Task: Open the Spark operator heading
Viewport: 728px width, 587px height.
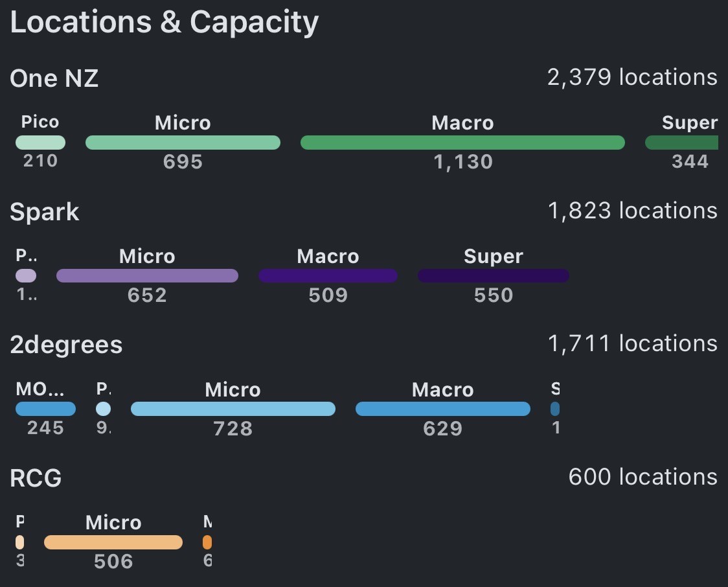Action: tap(45, 213)
